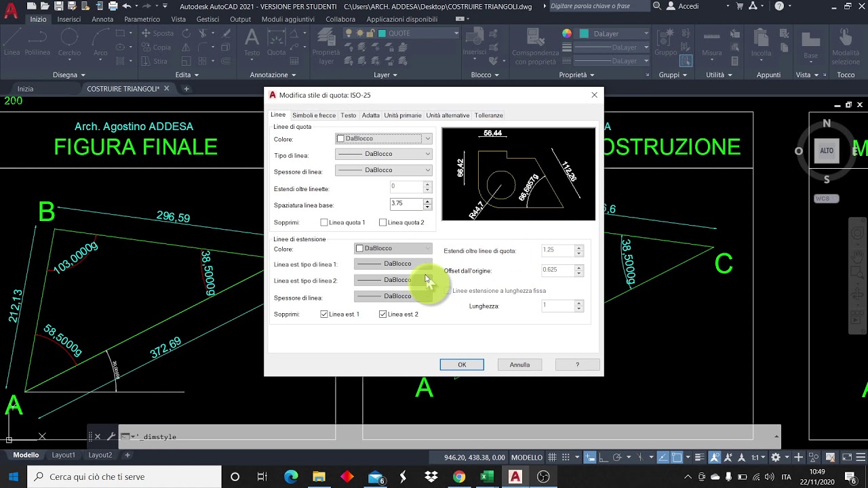Viewport: 868px width, 488px height.
Task: Click the Save icon in quick access toolbar
Action: (x=60, y=6)
